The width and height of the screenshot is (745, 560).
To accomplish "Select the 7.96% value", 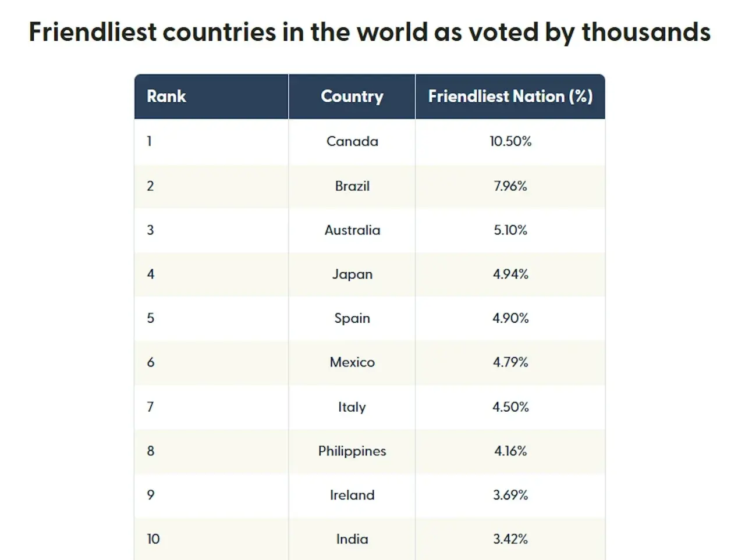I will [x=510, y=186].
